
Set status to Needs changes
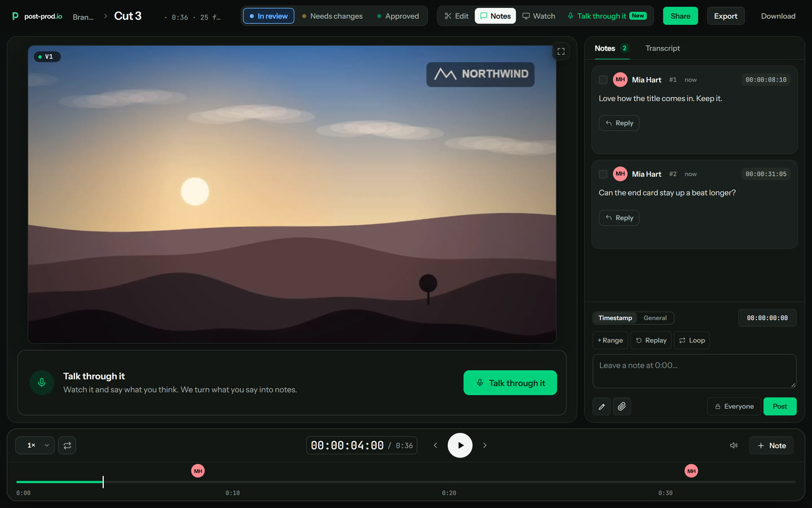pos(332,16)
